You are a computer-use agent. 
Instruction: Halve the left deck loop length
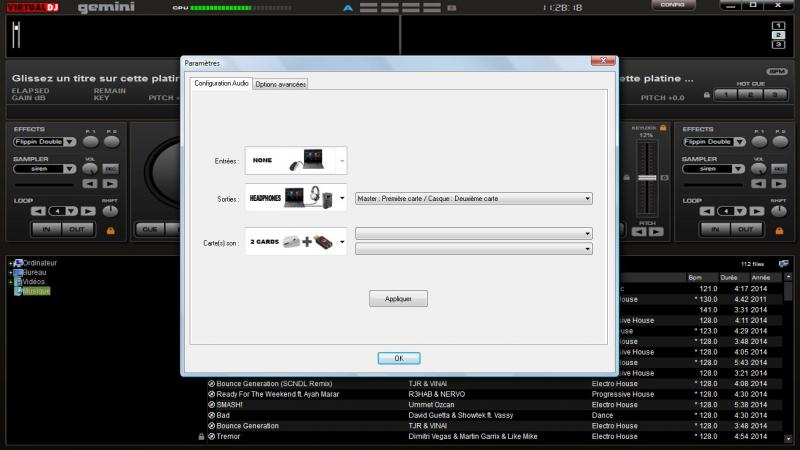(38, 211)
